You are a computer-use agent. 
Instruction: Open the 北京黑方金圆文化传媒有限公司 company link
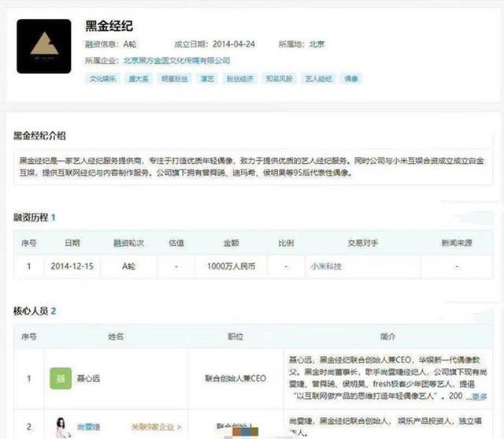176,61
